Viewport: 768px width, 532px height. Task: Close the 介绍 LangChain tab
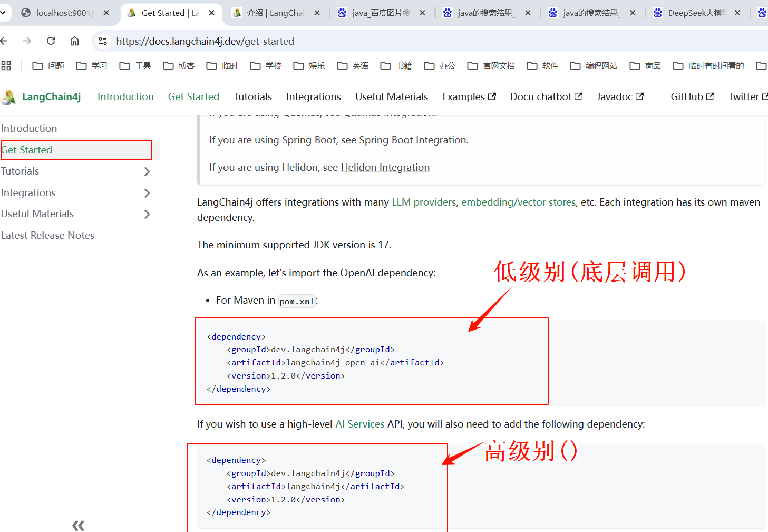(x=317, y=13)
